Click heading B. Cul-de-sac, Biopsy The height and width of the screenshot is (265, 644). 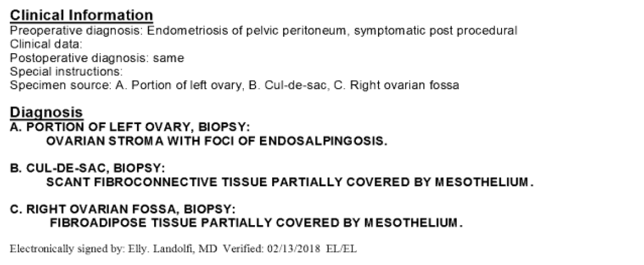click(x=88, y=168)
